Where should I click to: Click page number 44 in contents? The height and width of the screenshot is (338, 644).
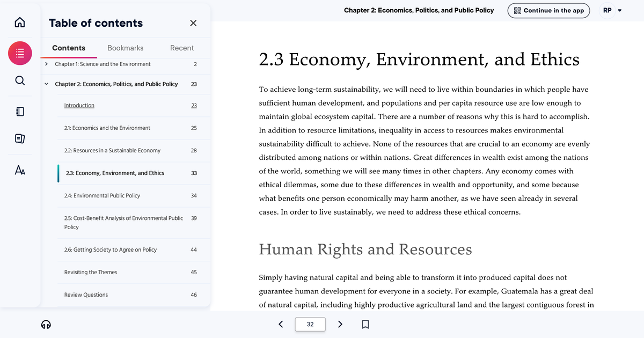coord(194,249)
